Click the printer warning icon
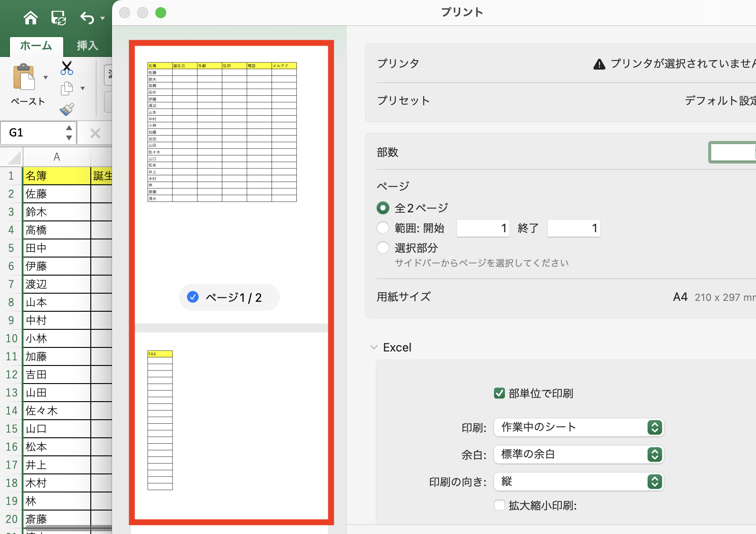 point(599,63)
